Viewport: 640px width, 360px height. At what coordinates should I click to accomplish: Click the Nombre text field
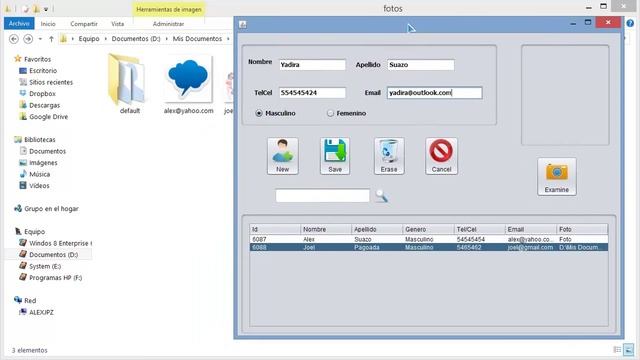[312, 64]
